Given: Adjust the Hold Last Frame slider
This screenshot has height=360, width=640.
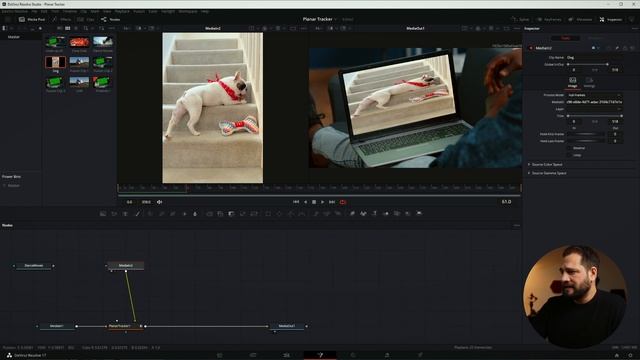Looking at the screenshot, I should point(586,141).
